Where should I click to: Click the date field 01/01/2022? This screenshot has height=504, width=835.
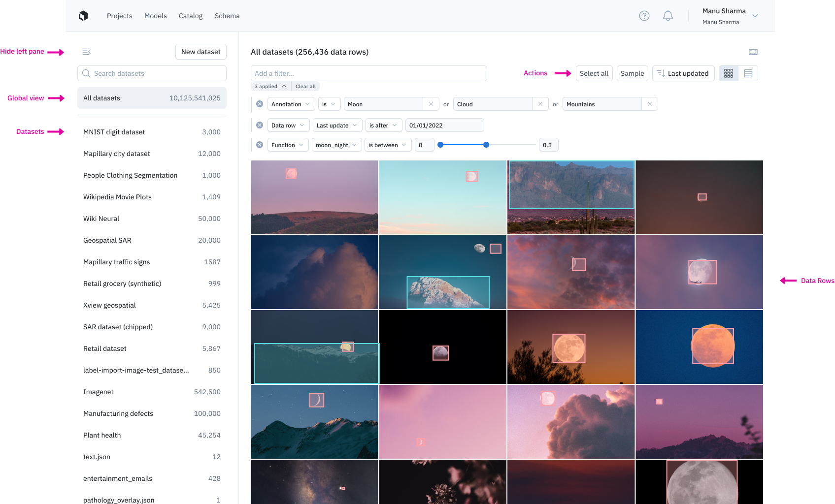tap(444, 125)
